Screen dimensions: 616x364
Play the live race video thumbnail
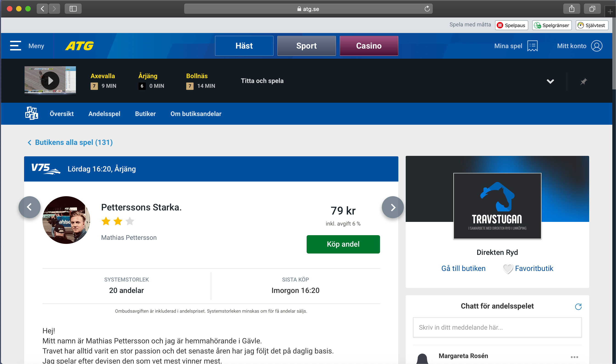click(50, 80)
